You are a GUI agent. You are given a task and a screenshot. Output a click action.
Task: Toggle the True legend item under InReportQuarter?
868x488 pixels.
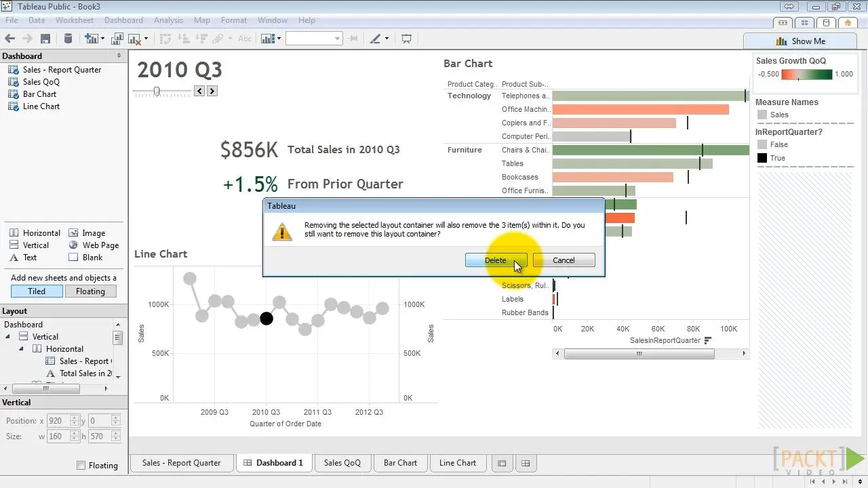coord(772,158)
